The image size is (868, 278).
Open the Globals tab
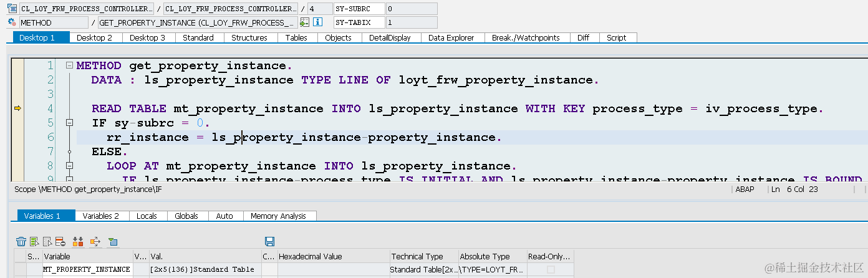(186, 216)
